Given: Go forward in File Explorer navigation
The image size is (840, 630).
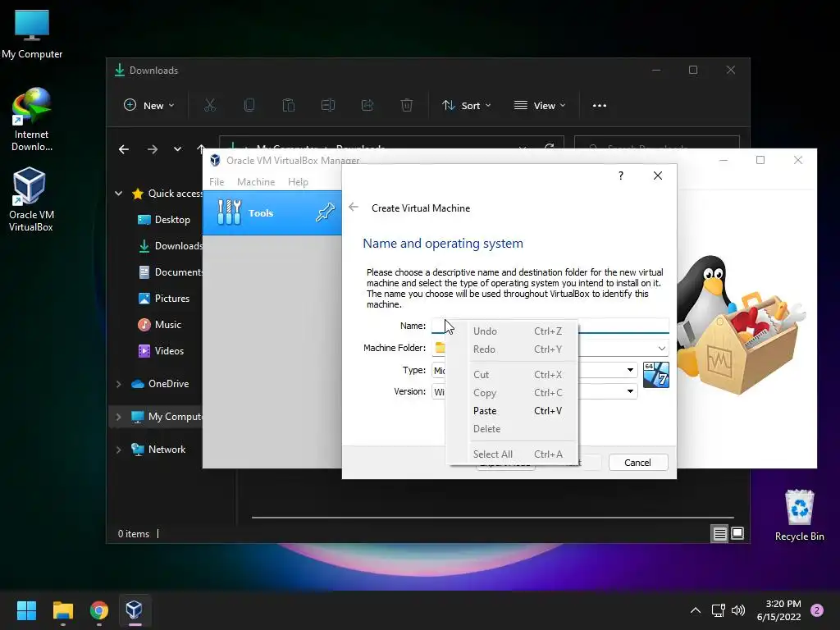Looking at the screenshot, I should tap(153, 149).
